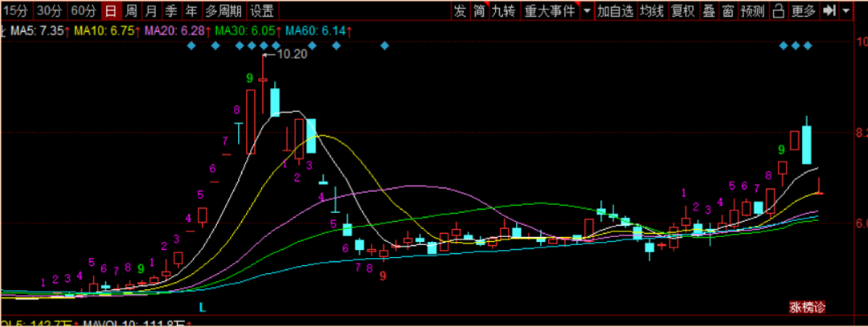Viewport: 868px width, 327px height.
Task: Expand the last dropdown arrow in toolbar
Action: [x=845, y=10]
